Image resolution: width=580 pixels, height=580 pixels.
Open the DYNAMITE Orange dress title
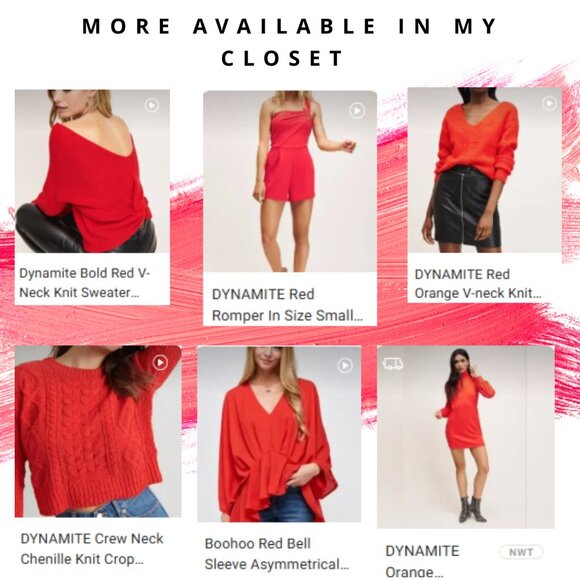point(422,561)
